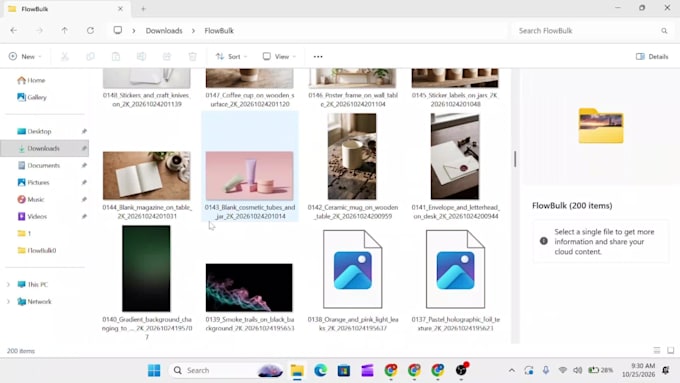This screenshot has height=383, width=680.
Task: Unpin Desktop from Quick access
Action: coord(84,131)
